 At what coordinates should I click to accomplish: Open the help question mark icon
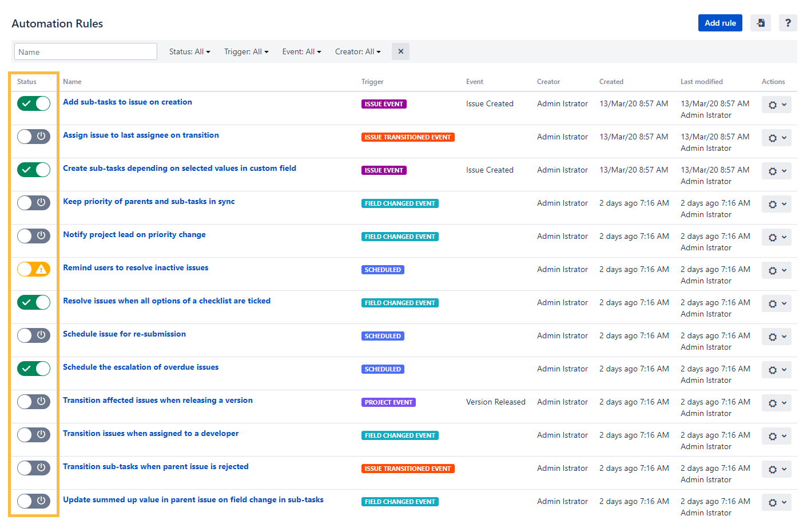point(788,23)
